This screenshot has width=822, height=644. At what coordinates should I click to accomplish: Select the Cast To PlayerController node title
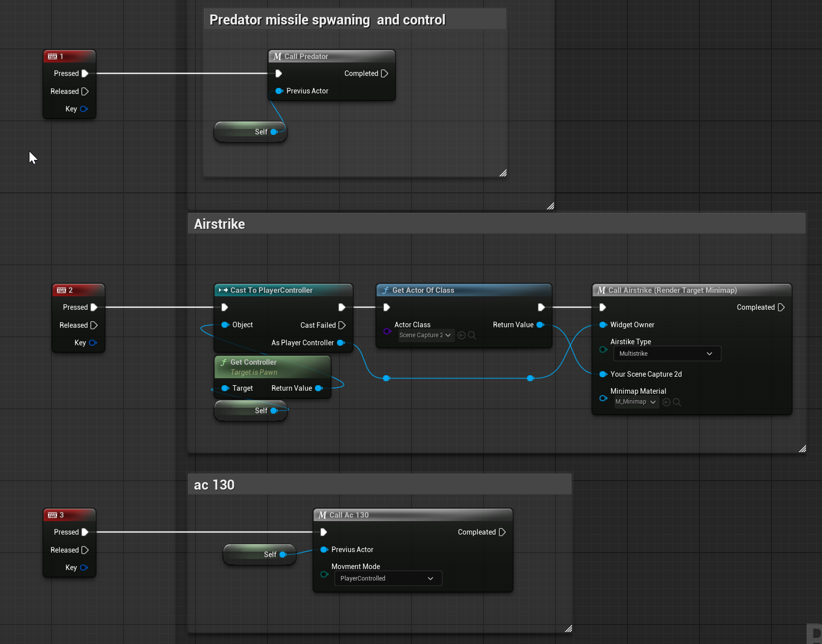click(x=271, y=290)
